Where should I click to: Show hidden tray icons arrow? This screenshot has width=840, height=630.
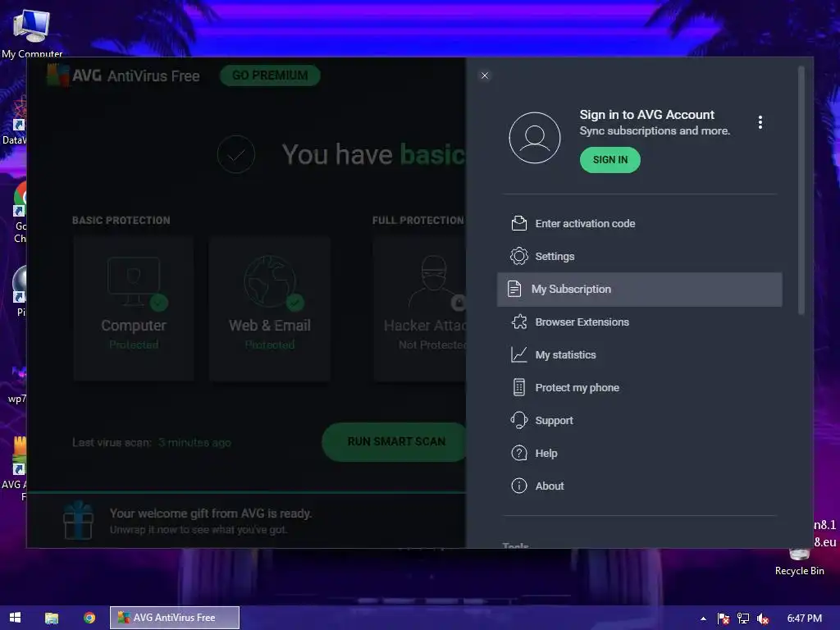(x=703, y=619)
